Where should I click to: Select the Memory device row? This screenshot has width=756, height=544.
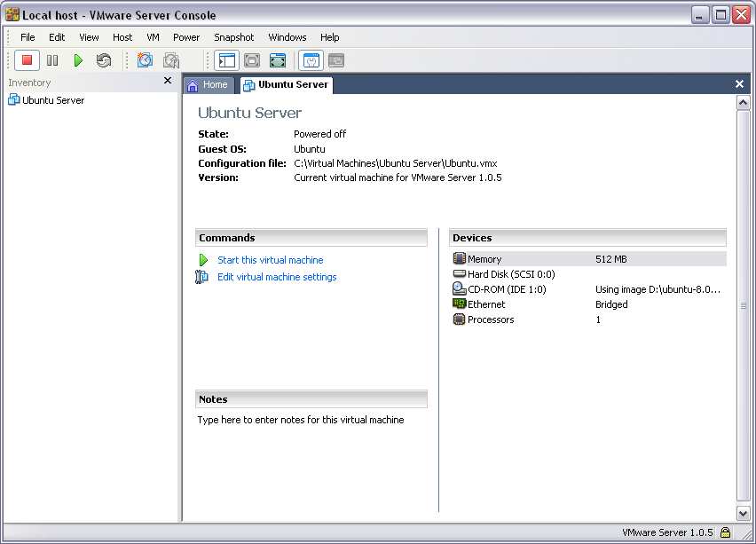click(588, 259)
